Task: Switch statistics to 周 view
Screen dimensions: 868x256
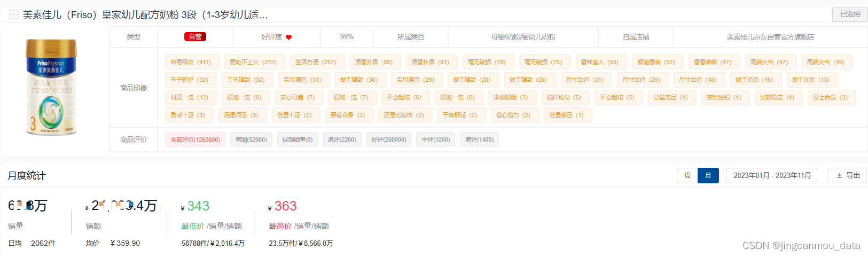Action: point(687,175)
